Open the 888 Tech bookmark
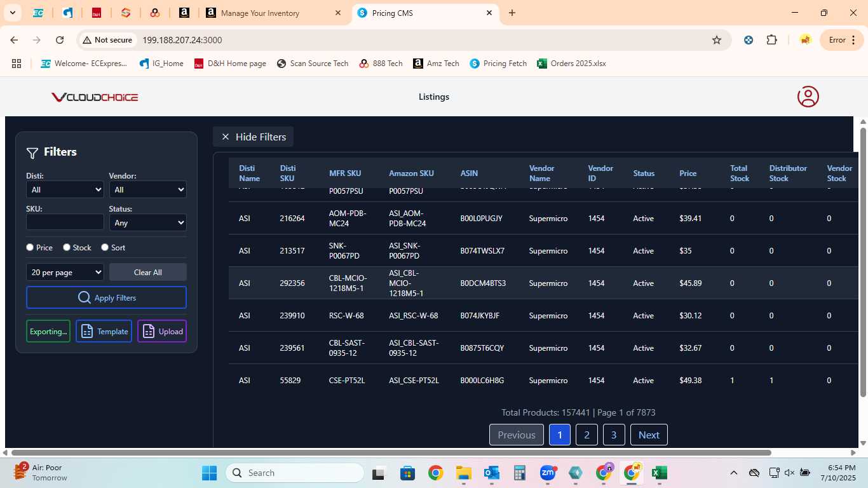 pyautogui.click(x=381, y=64)
